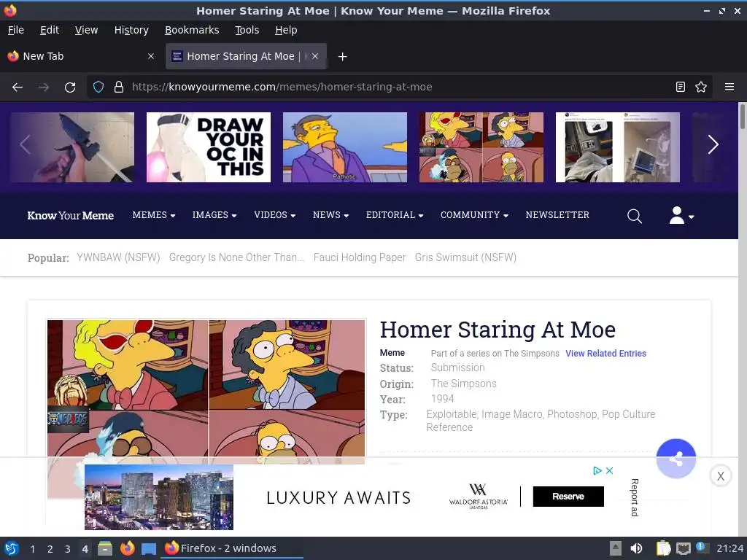The image size is (747, 560).
Task: Click the page vertical scrollbar thumb
Action: point(742,116)
